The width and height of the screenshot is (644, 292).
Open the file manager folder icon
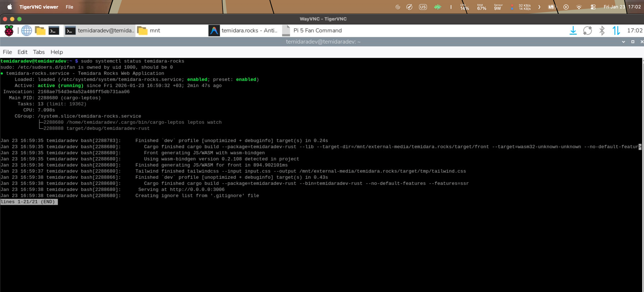[40, 31]
